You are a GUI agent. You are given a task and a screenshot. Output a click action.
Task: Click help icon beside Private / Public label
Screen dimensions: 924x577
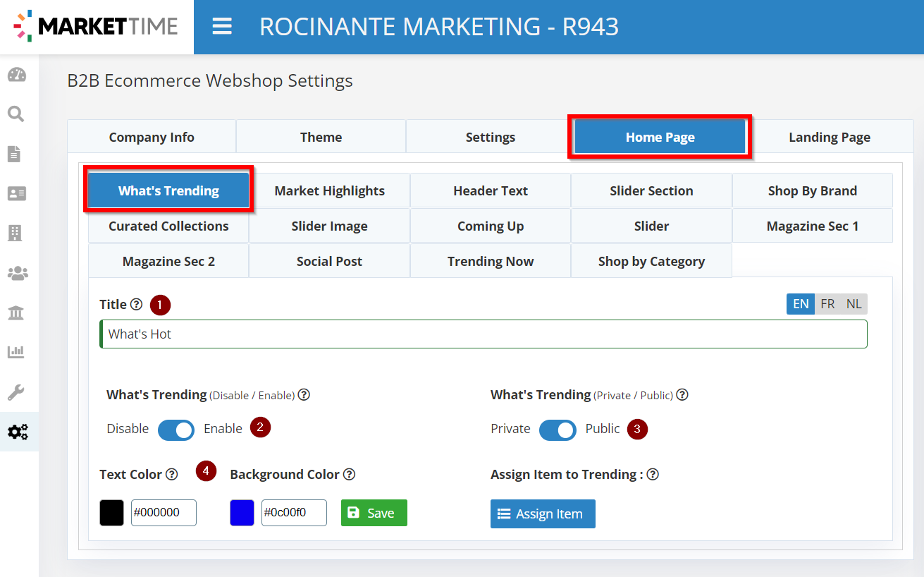pyautogui.click(x=682, y=395)
